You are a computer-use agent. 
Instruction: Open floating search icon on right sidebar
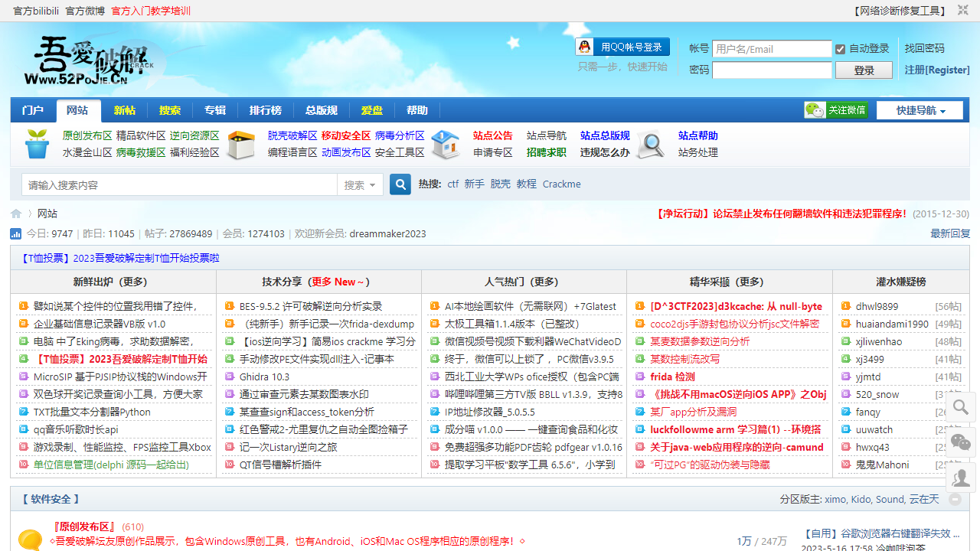pyautogui.click(x=962, y=406)
